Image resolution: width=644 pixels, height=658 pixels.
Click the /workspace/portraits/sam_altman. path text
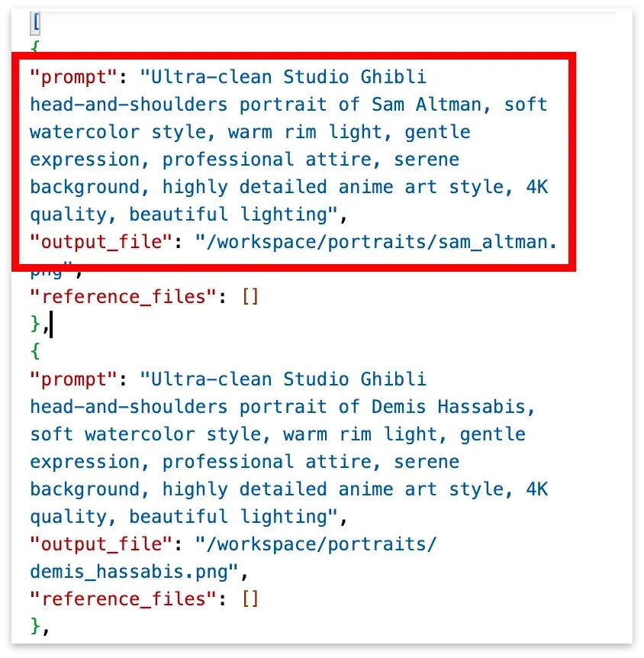(376, 242)
